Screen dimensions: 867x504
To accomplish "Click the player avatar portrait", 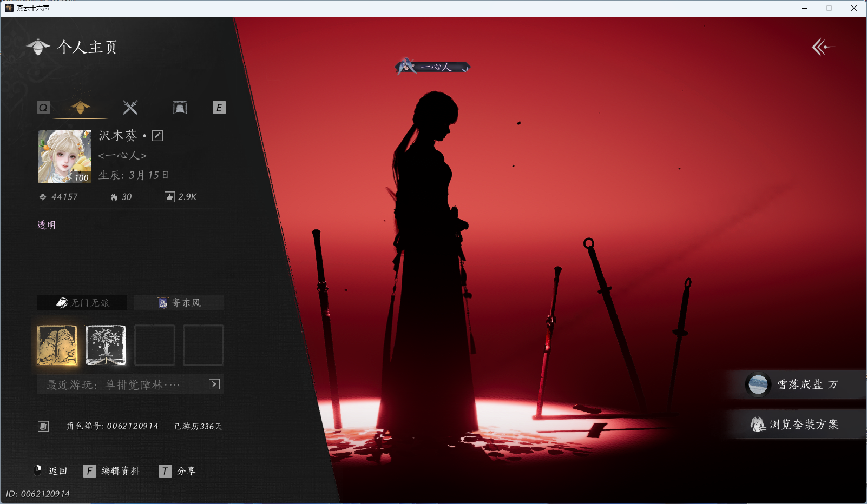I will coord(64,156).
